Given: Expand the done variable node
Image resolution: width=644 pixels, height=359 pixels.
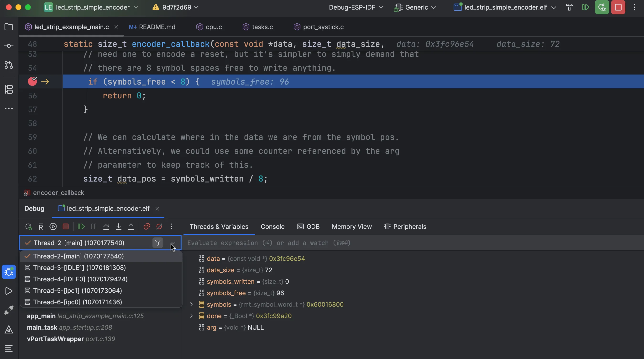Looking at the screenshot, I should pos(192,316).
